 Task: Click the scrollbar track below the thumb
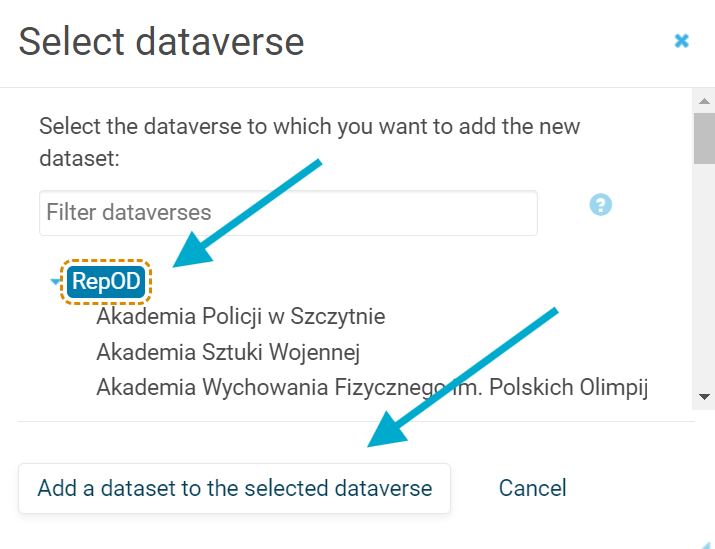tap(705, 280)
